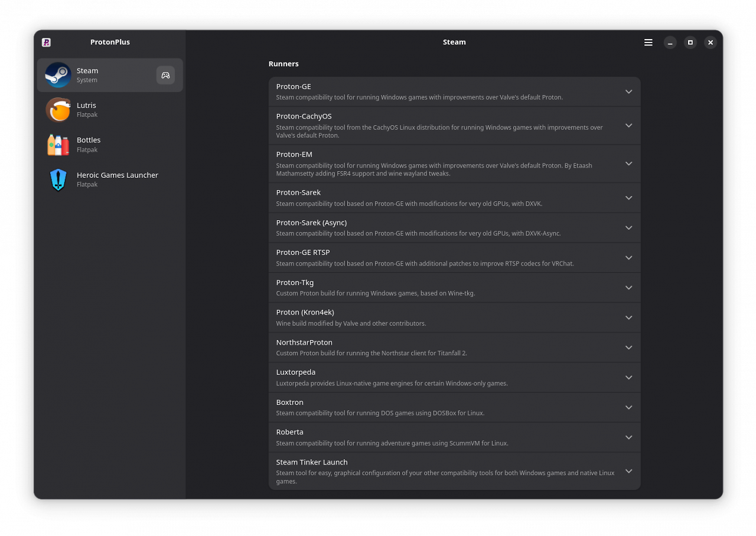This screenshot has width=756, height=536.
Task: Expand the Proton-Sarek (Async) chevron
Action: [628, 228]
